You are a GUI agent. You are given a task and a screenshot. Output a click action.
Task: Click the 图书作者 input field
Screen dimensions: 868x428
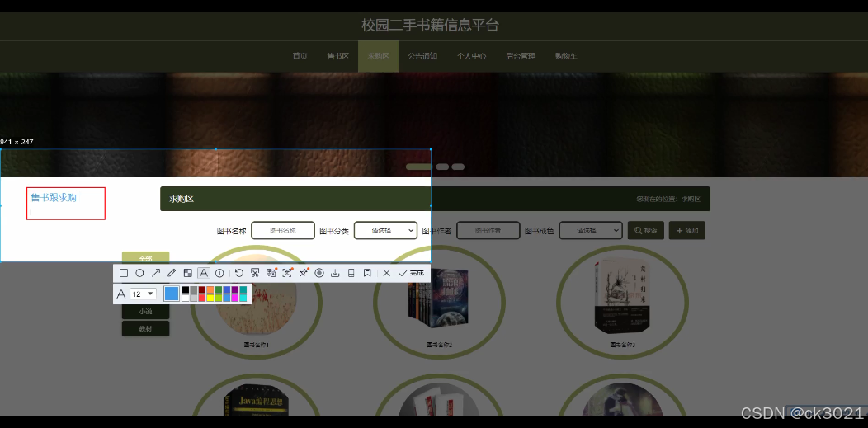(488, 231)
